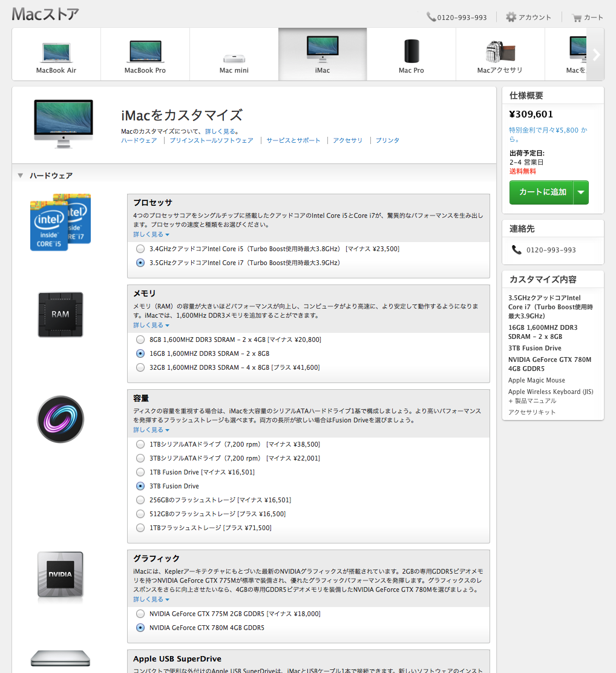
Task: Open dropdown arrow beside カートに追加
Action: 582,192
